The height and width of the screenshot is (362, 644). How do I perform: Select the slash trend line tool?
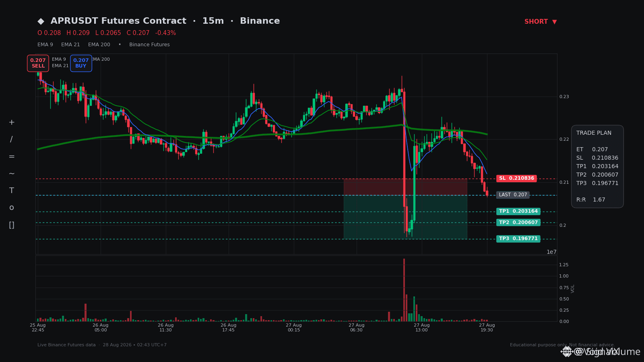[x=12, y=140]
